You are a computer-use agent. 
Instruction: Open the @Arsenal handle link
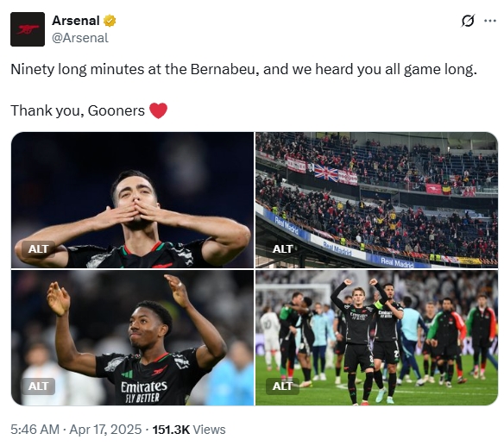tap(80, 38)
